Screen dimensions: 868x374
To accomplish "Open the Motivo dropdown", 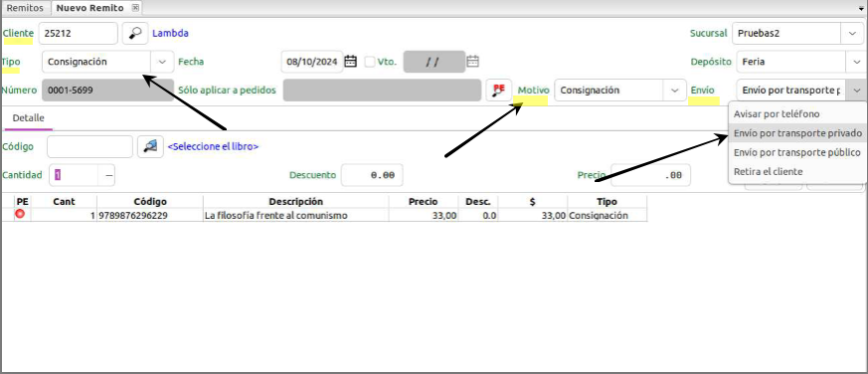I will 674,90.
